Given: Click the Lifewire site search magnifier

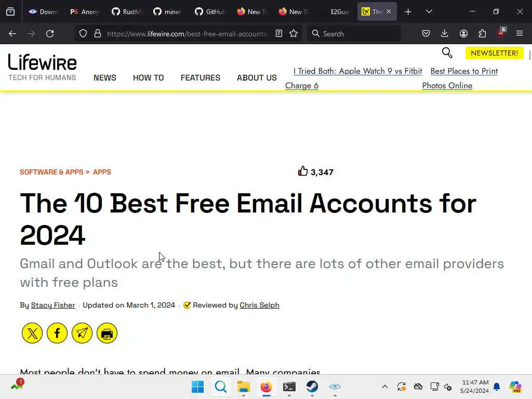Looking at the screenshot, I should click(x=447, y=53).
